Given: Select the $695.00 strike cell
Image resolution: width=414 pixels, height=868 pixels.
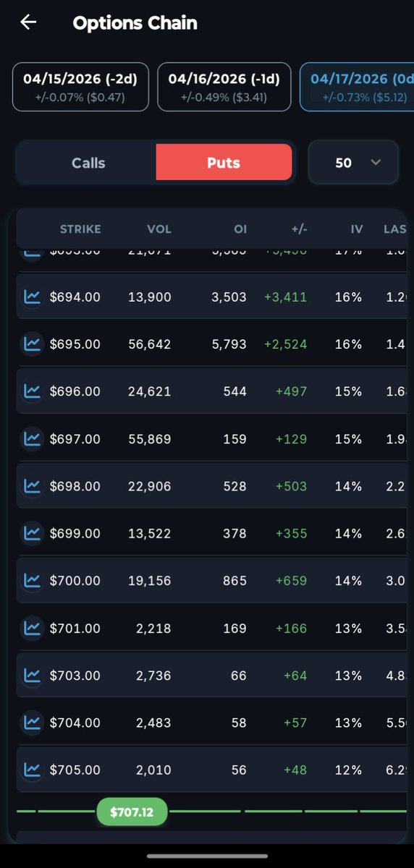Looking at the screenshot, I should click(75, 344).
